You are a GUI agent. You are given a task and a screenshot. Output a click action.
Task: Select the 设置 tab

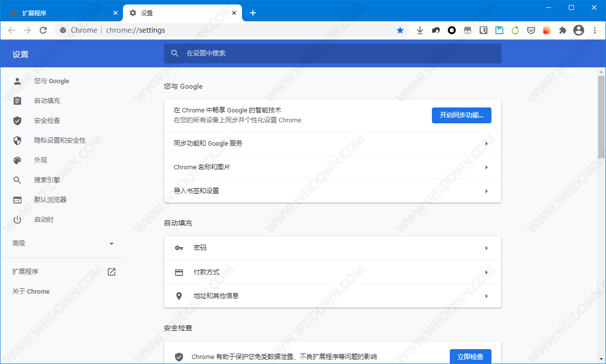[x=182, y=13]
